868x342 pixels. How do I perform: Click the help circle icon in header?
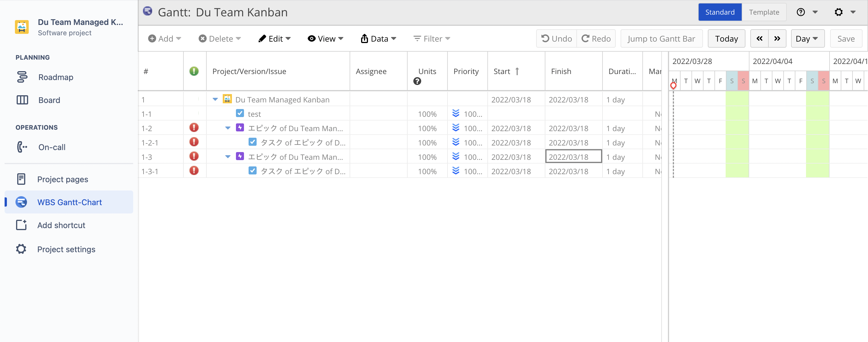tap(801, 12)
